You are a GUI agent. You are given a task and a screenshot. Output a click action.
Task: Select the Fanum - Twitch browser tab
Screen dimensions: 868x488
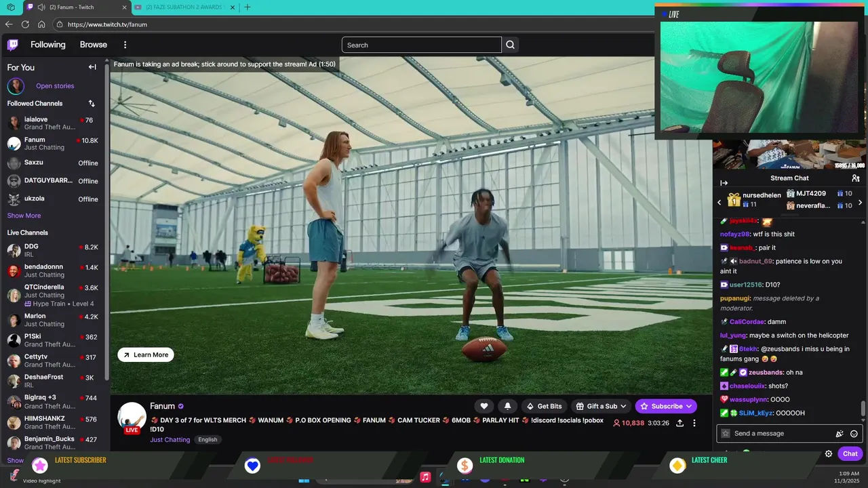tap(75, 7)
